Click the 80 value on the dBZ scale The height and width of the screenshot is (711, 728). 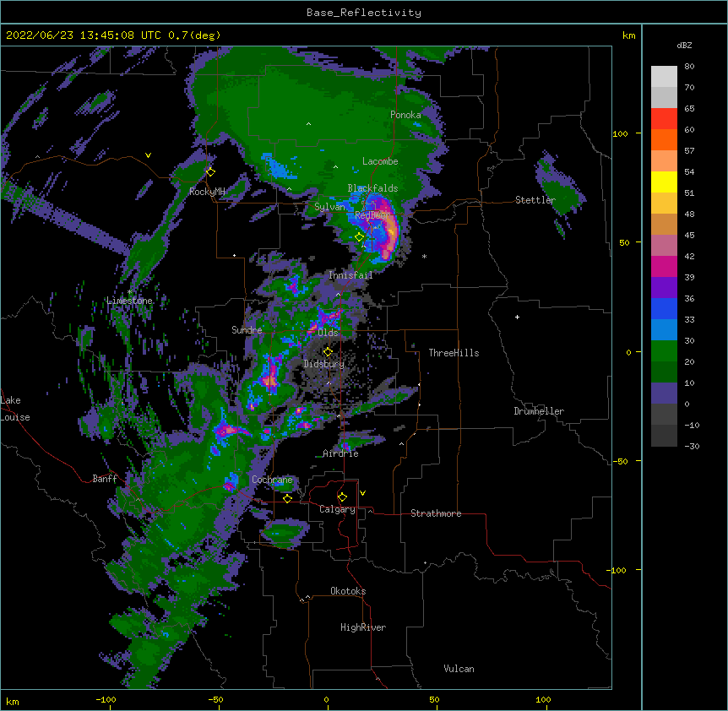pos(689,67)
